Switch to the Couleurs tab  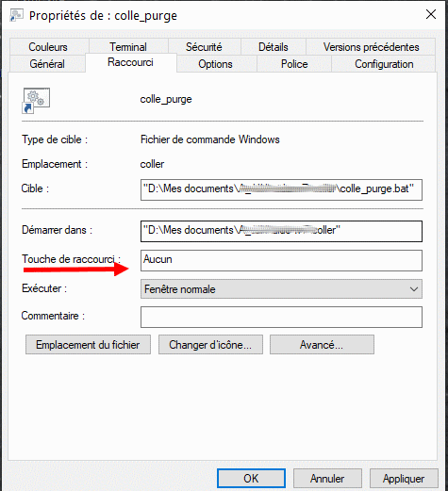point(48,47)
